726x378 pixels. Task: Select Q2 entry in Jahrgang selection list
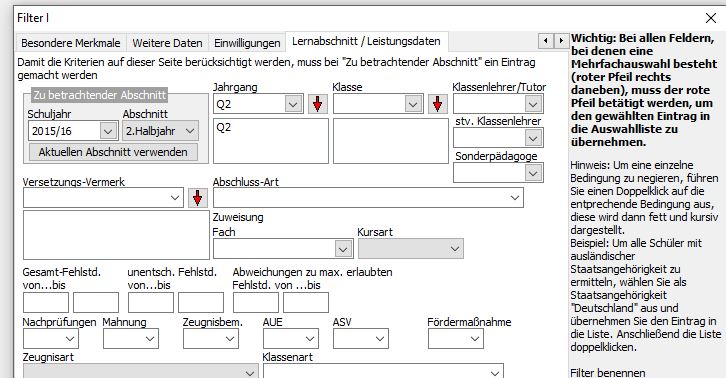click(x=224, y=127)
